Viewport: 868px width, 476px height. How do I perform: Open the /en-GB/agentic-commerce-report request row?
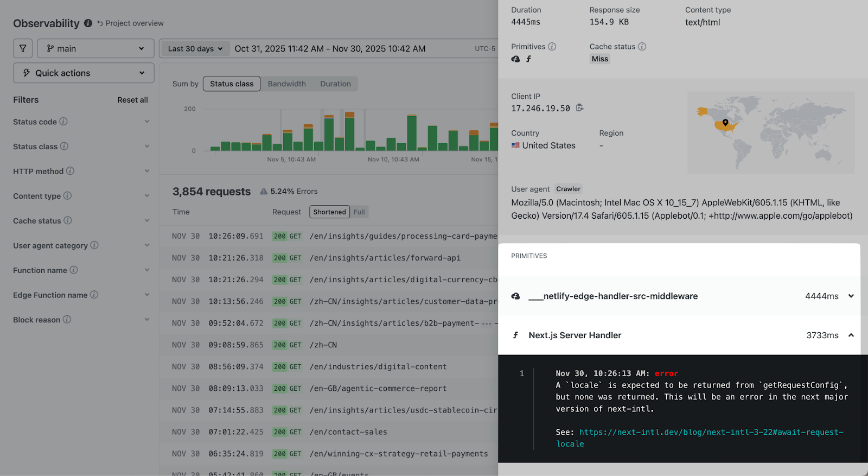pos(329,388)
